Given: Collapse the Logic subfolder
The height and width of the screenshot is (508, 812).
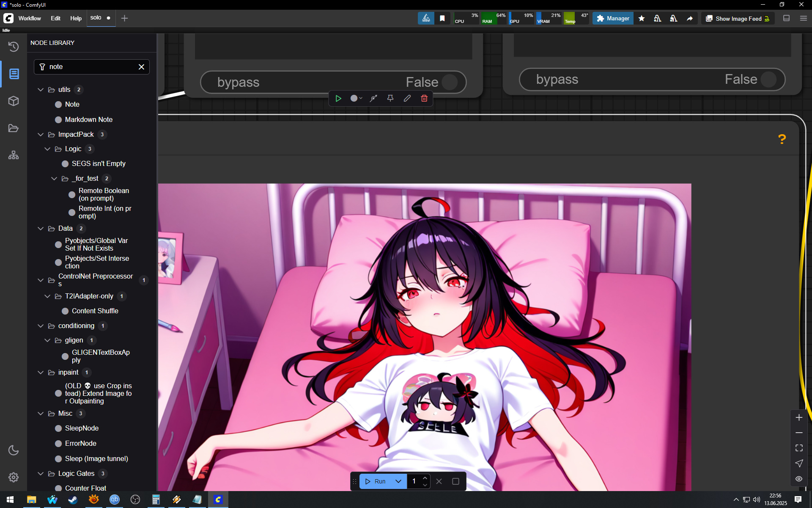Looking at the screenshot, I should tap(47, 149).
